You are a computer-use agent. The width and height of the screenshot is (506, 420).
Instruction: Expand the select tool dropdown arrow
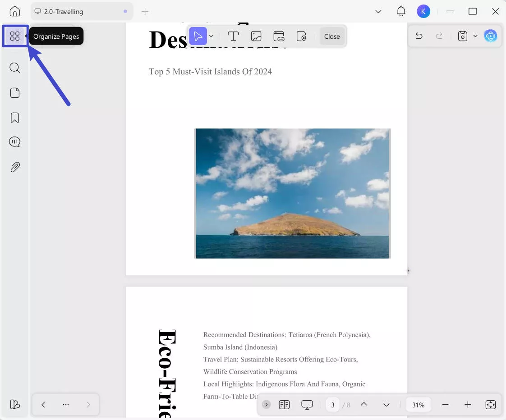point(211,37)
